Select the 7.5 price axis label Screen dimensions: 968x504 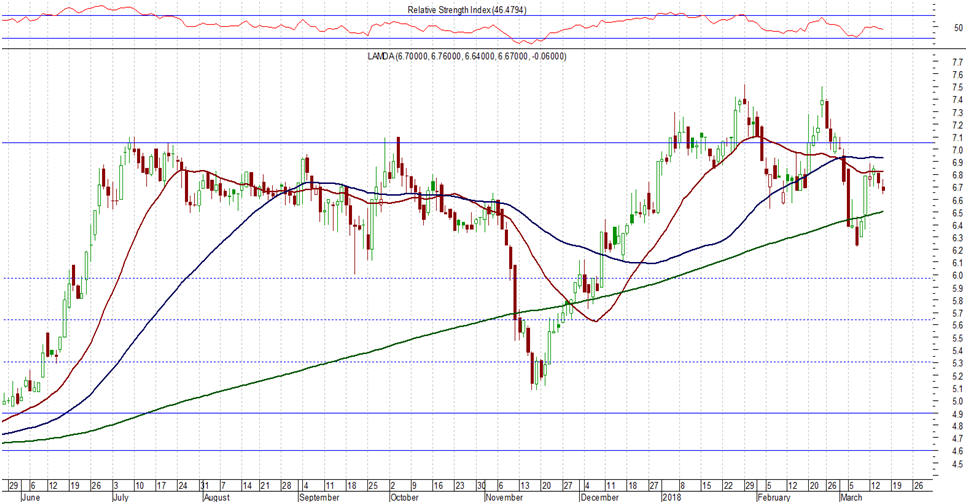(958, 87)
